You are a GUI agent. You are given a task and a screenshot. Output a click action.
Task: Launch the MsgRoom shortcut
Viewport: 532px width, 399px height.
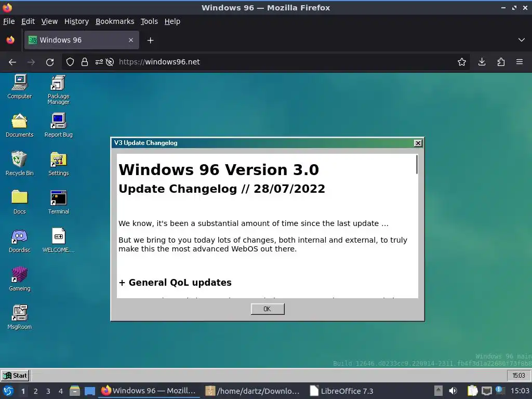pos(19,317)
